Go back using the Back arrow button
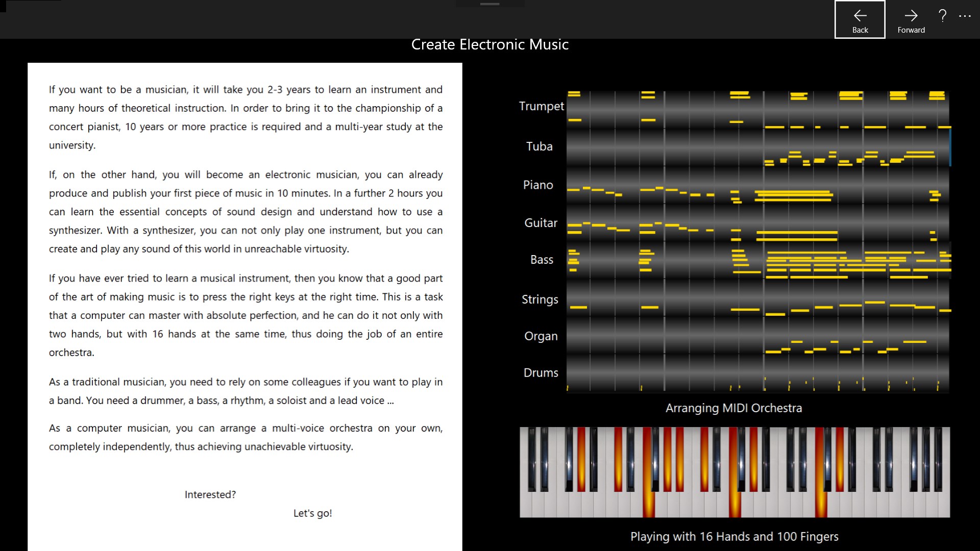 [x=860, y=19]
